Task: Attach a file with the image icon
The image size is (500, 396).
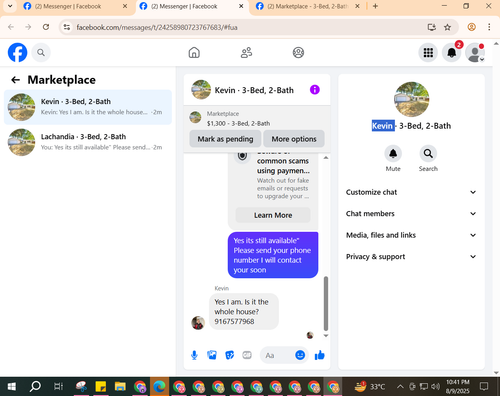Action: [x=212, y=355]
